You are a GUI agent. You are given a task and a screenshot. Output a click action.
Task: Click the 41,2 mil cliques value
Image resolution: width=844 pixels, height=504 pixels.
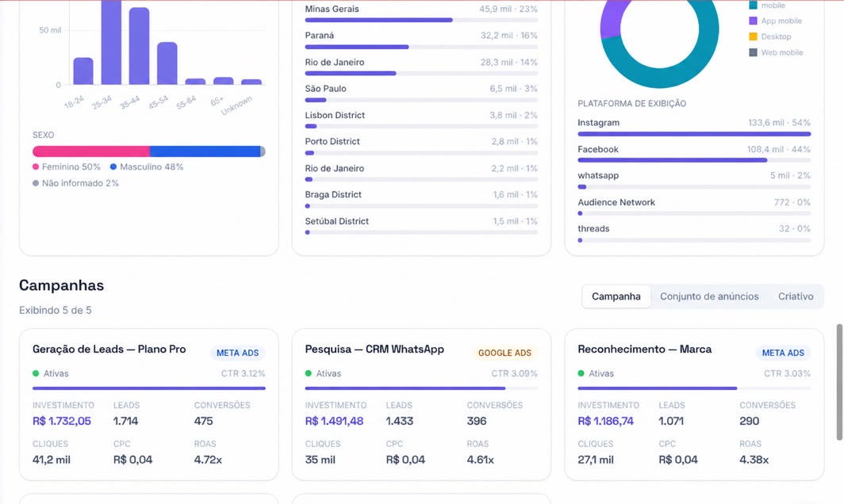pos(51,460)
